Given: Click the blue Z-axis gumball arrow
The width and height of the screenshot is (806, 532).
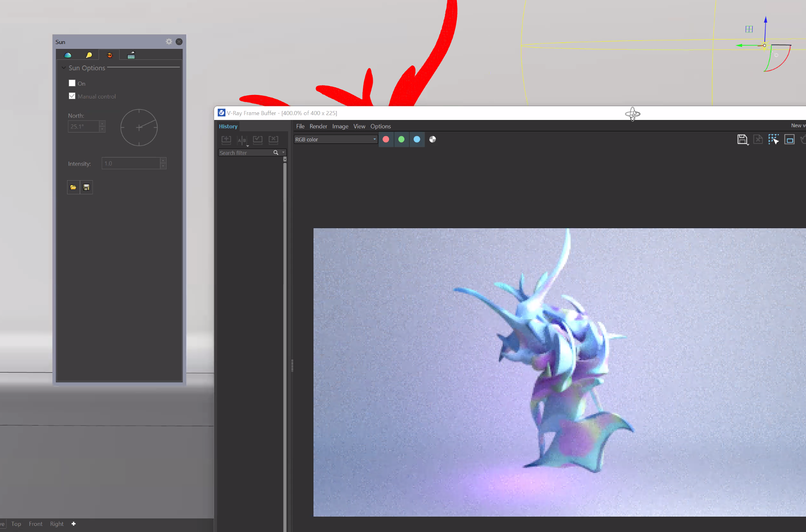Looking at the screenshot, I should tap(765, 19).
